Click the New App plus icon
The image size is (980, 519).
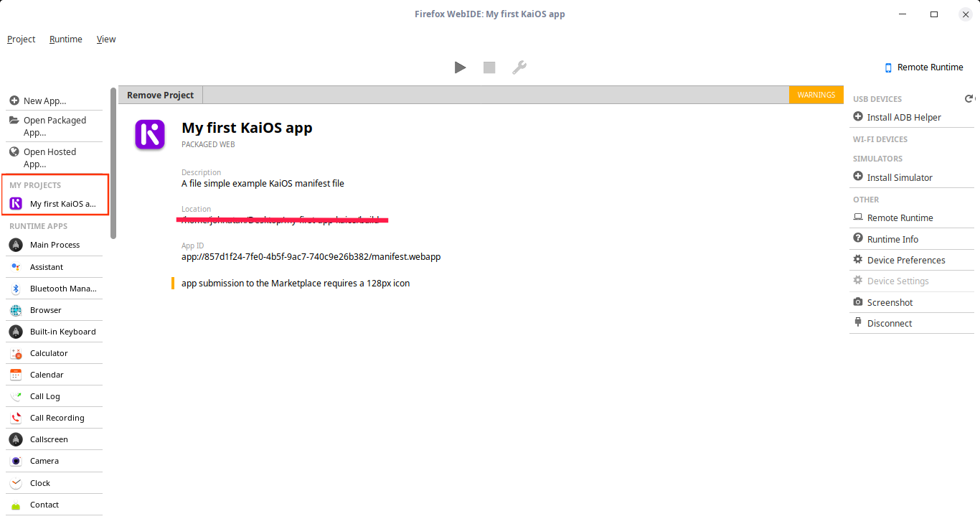[14, 100]
